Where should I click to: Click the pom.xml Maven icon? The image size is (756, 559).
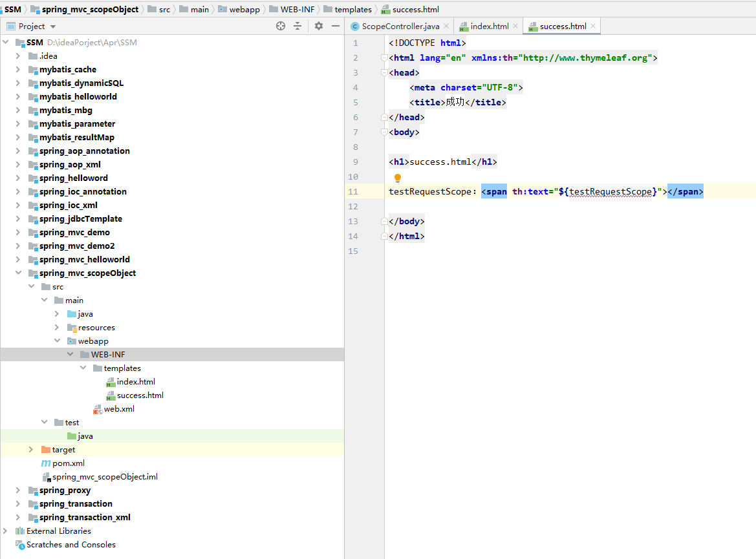pyautogui.click(x=46, y=463)
